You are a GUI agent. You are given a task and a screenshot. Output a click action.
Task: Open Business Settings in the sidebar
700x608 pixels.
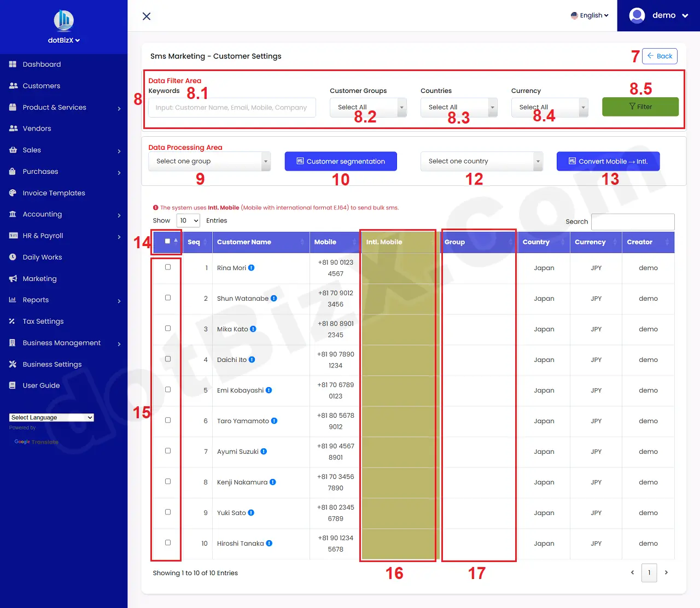tap(52, 365)
